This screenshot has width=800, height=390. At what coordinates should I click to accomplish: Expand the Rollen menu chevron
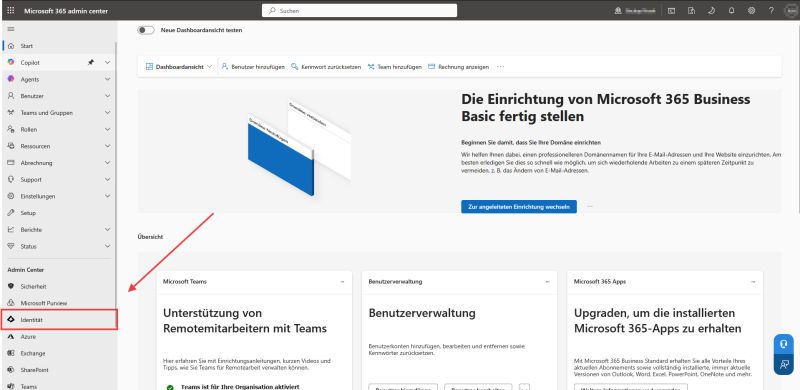pyautogui.click(x=107, y=130)
